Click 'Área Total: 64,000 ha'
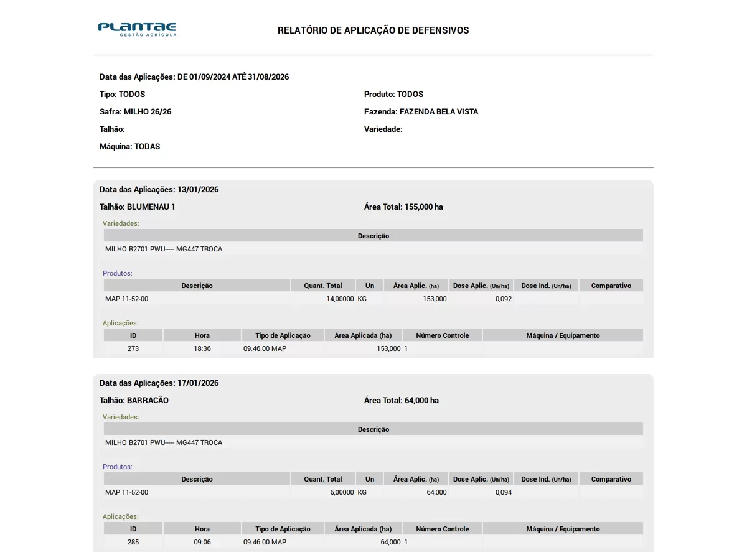The image size is (747, 560). pyautogui.click(x=402, y=401)
